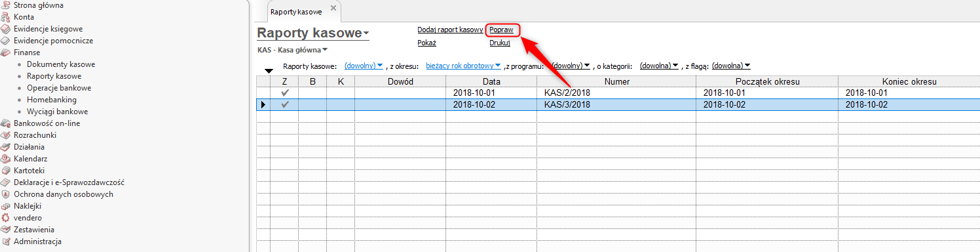The width and height of the screenshot is (980, 252).
Task: Sort by Koniec okresu column header
Action: (909, 81)
